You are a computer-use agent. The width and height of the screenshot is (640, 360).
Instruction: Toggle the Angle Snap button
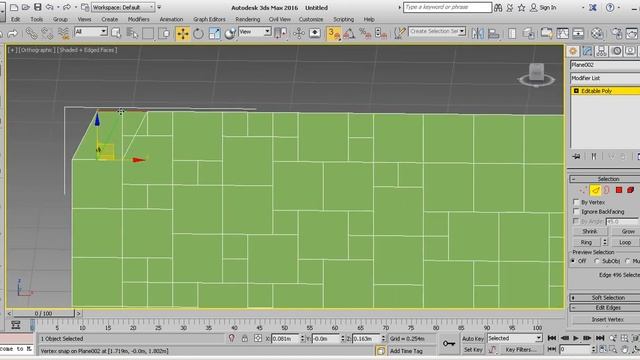click(x=349, y=33)
